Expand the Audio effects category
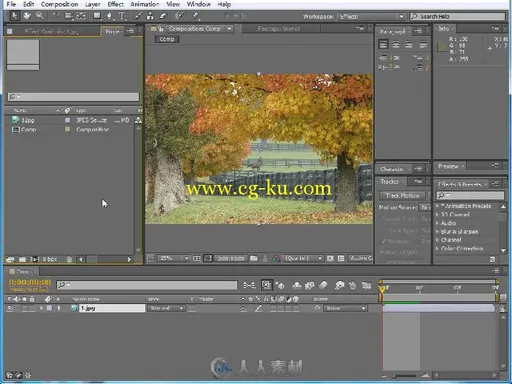Image resolution: width=512 pixels, height=384 pixels. (x=438, y=223)
